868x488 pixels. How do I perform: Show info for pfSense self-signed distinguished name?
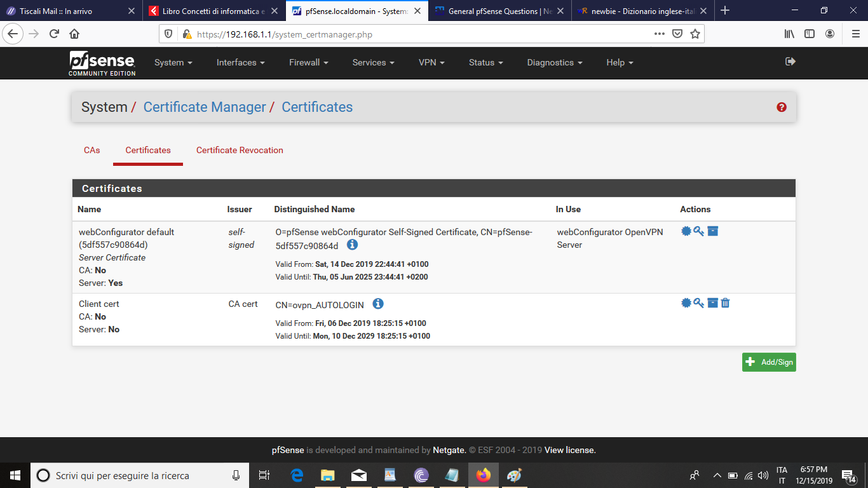point(353,245)
